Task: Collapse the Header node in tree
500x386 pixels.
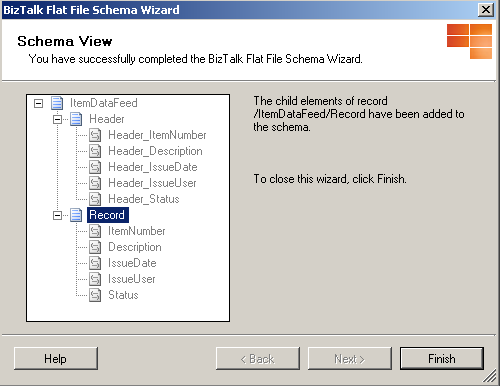Action: point(57,119)
